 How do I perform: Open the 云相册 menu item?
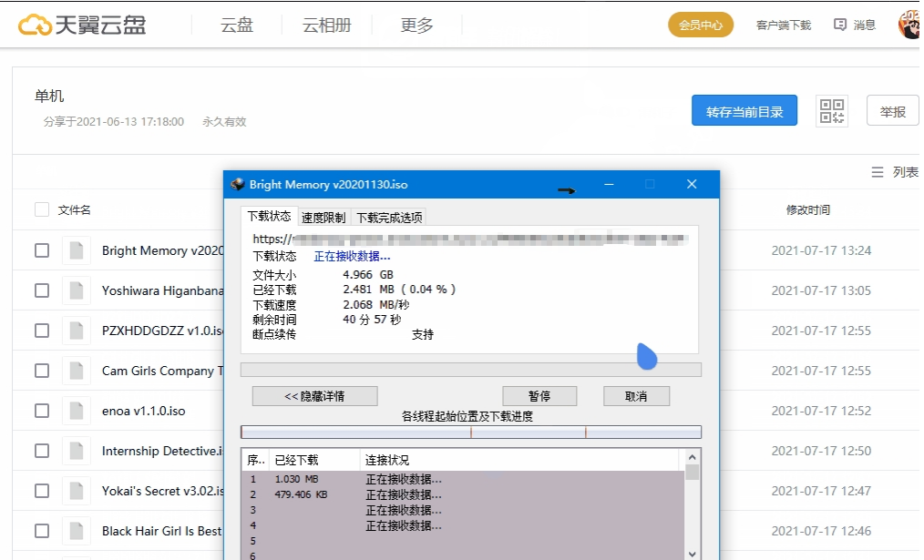326,25
